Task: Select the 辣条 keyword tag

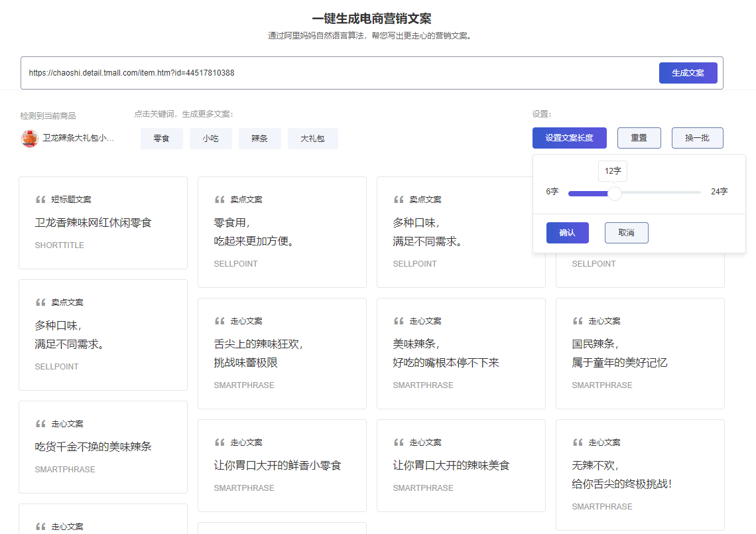Action: point(259,139)
